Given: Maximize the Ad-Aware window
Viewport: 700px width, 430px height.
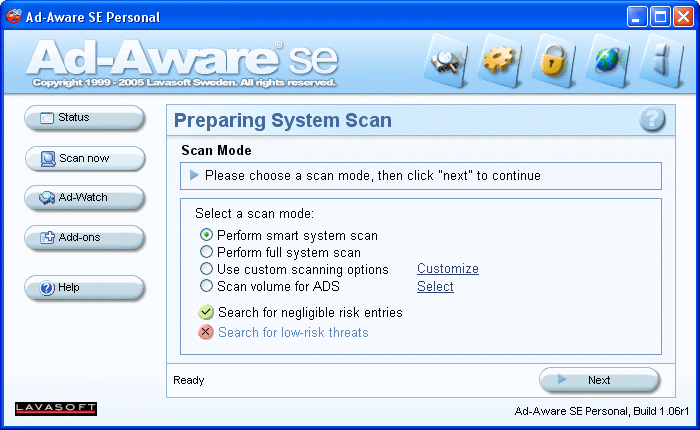Looking at the screenshot, I should [660, 17].
